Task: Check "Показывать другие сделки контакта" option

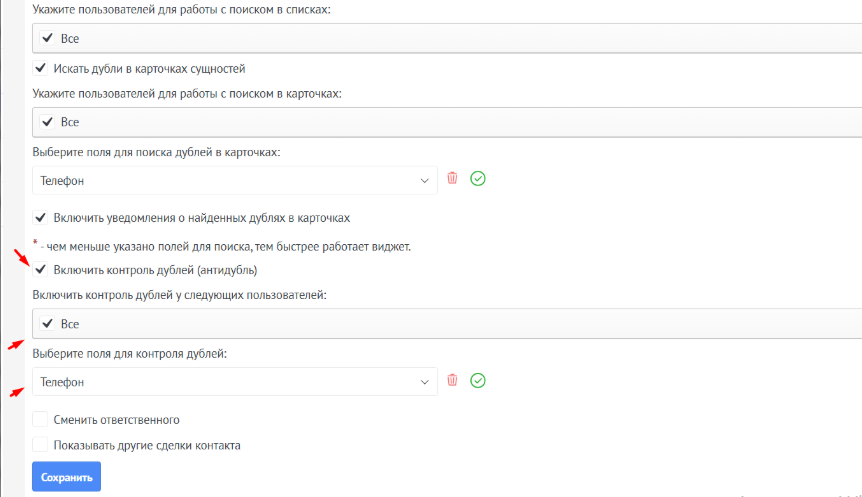Action: (40, 445)
